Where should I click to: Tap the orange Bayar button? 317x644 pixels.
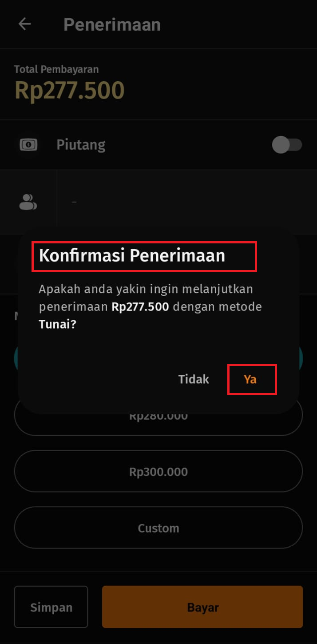coord(202,607)
